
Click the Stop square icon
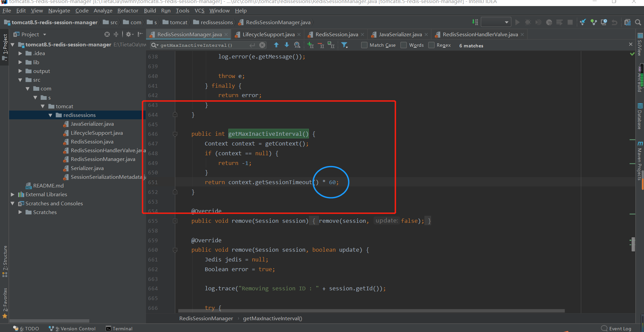[x=570, y=22]
